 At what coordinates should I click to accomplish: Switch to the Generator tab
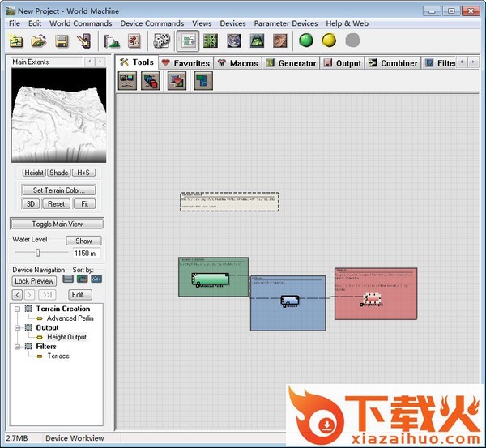tap(291, 63)
